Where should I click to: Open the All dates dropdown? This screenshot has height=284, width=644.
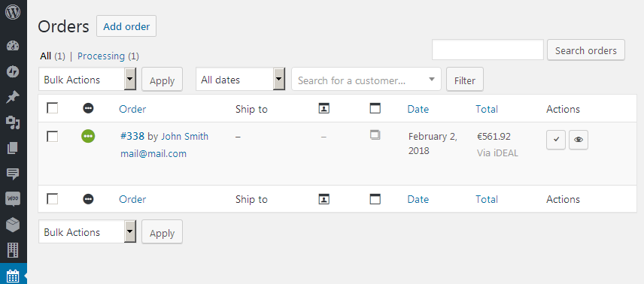240,79
